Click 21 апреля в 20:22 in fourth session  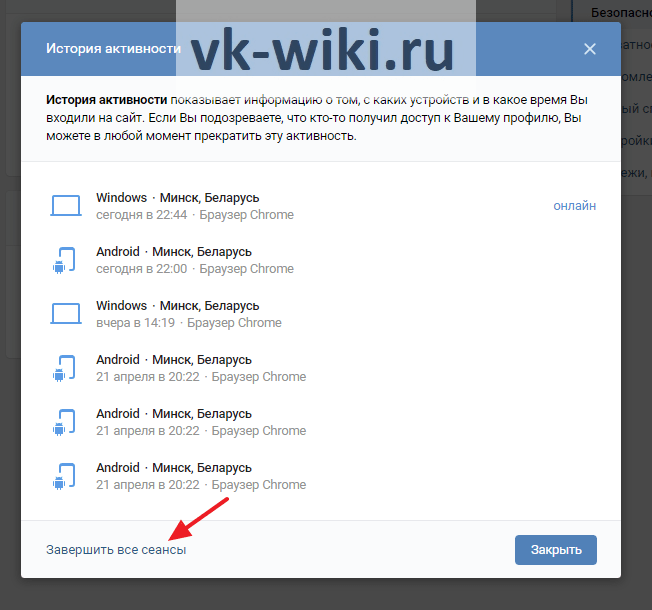tap(148, 377)
